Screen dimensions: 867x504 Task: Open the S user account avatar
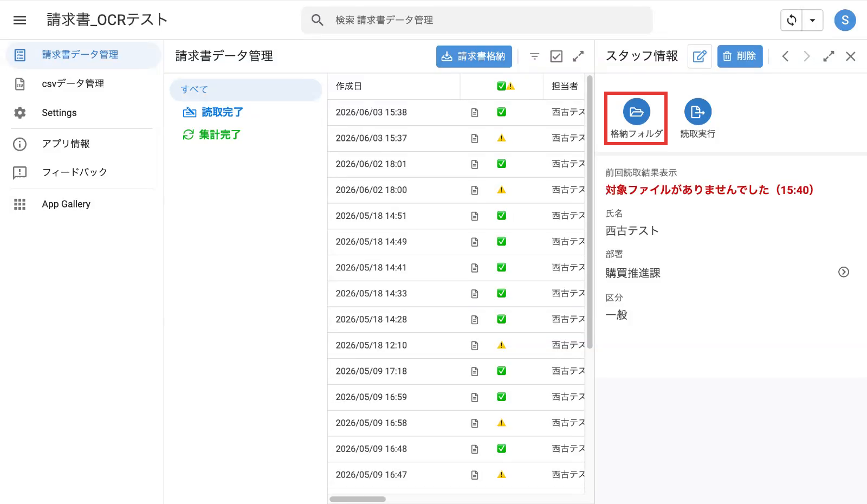coord(845,21)
